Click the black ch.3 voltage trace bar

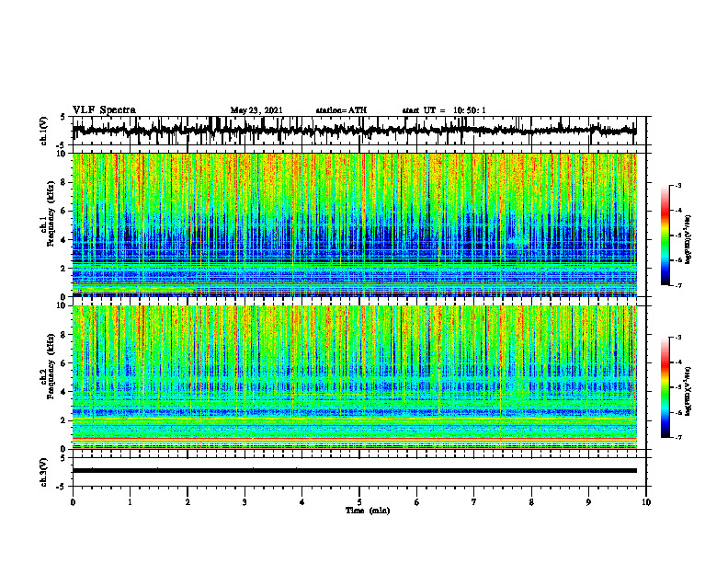click(x=354, y=471)
